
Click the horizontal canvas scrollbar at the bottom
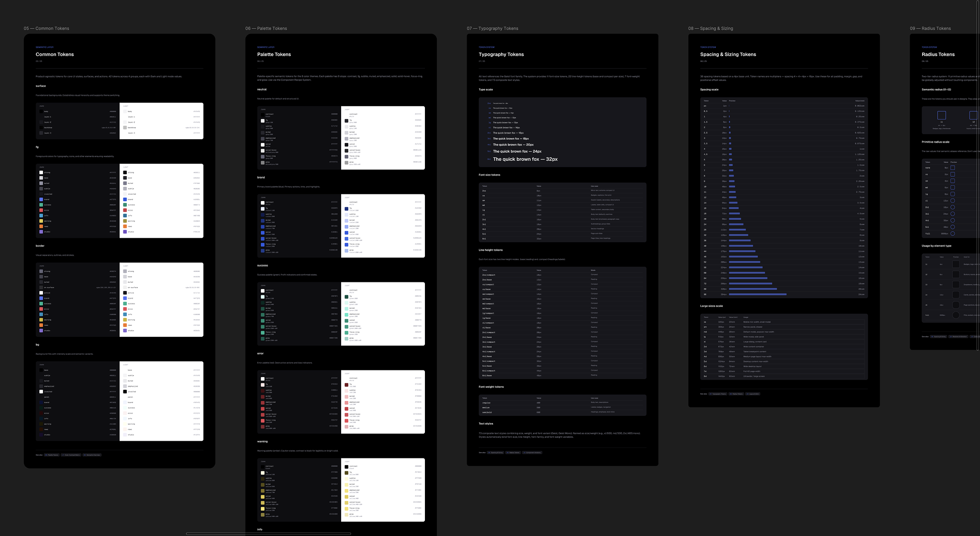[268, 534]
